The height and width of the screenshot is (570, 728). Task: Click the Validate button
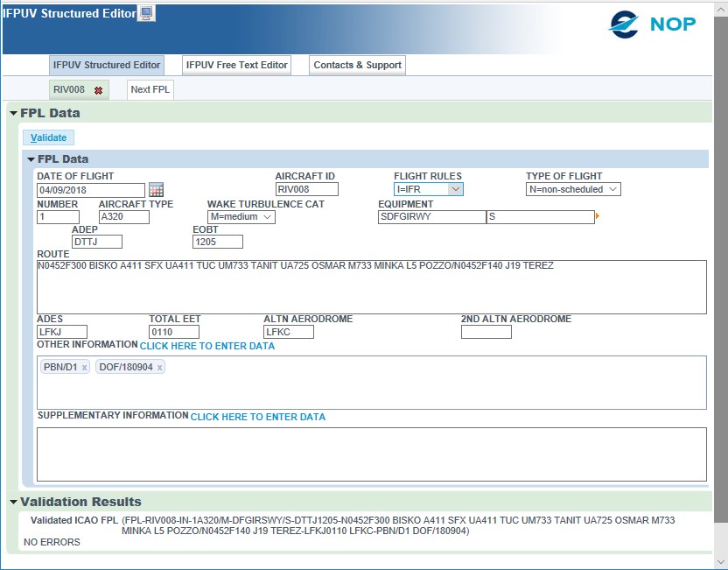point(48,137)
